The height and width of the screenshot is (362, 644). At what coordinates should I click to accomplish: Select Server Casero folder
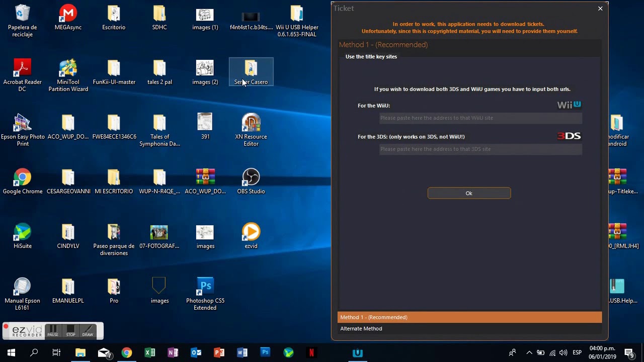[x=251, y=72]
